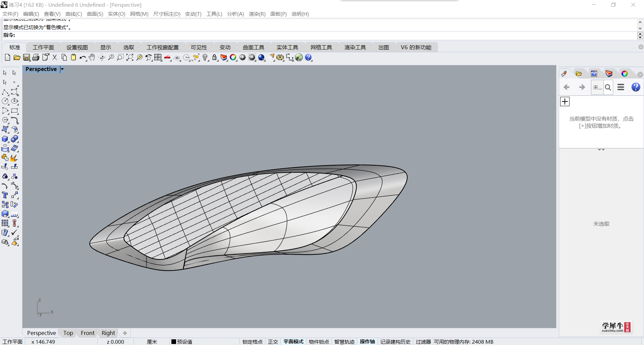Toggle 锁定格点 grid snap
This screenshot has width=644, height=345.
click(x=253, y=342)
